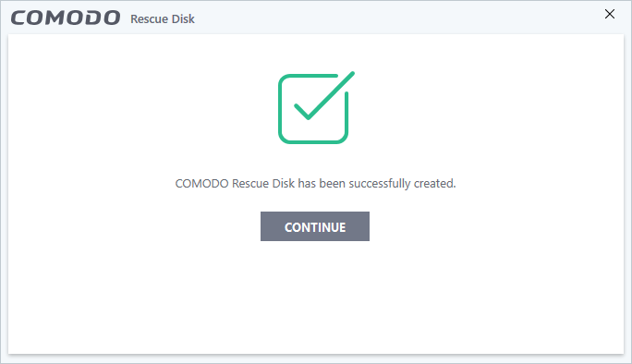Viewport: 632px width, 364px height.
Task: Close the Rescue Disk dialog
Action: click(610, 14)
